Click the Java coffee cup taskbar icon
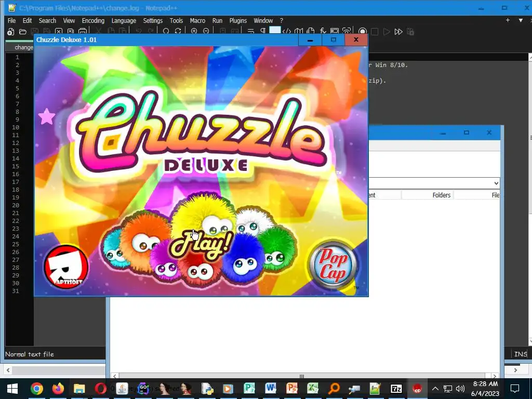The width and height of the screenshot is (532, 399). [x=122, y=389]
